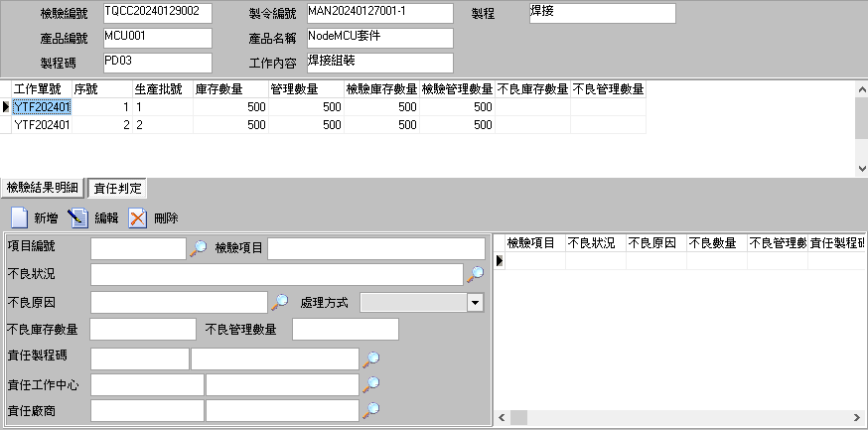868x430 pixels.
Task: Open lookup magnifier for 責任工作中心
Action: pos(370,384)
